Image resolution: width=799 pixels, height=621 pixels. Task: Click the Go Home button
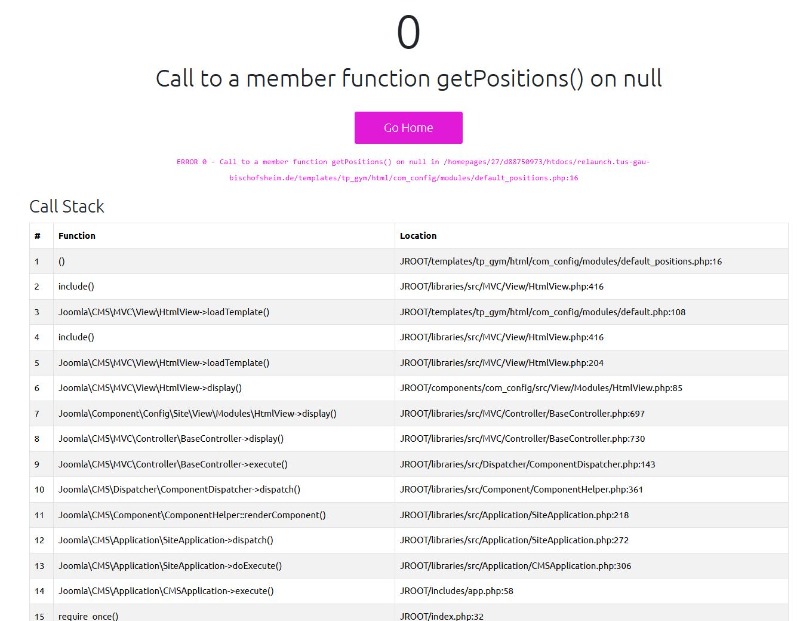click(x=408, y=127)
